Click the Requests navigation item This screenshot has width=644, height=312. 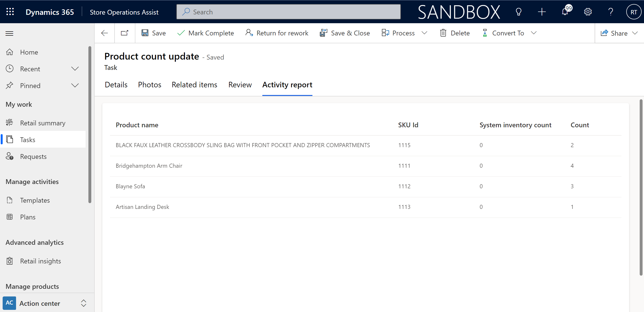click(33, 156)
